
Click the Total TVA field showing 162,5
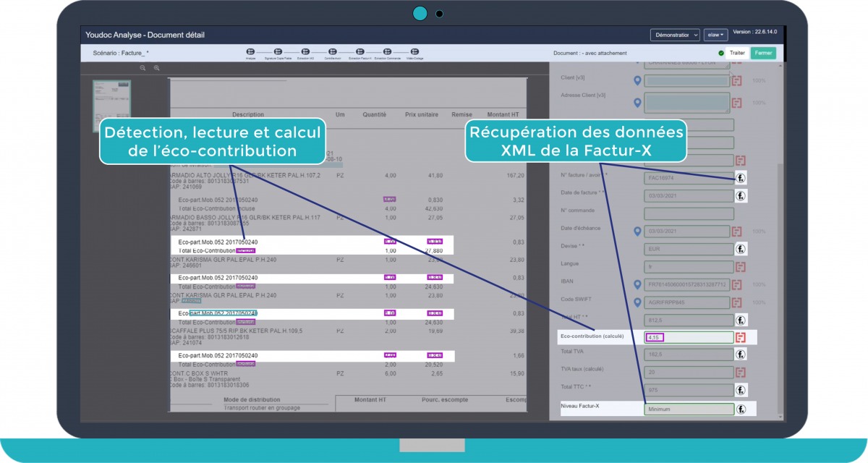tap(688, 354)
